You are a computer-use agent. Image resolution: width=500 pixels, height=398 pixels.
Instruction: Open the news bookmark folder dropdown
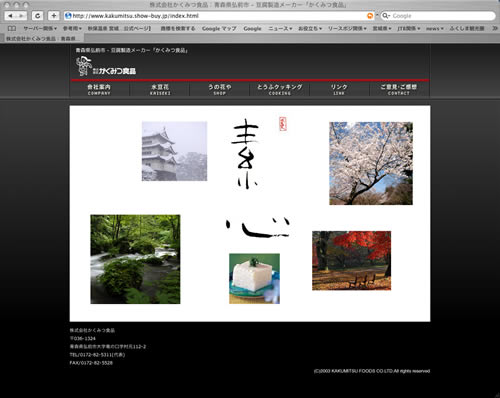tap(435, 29)
